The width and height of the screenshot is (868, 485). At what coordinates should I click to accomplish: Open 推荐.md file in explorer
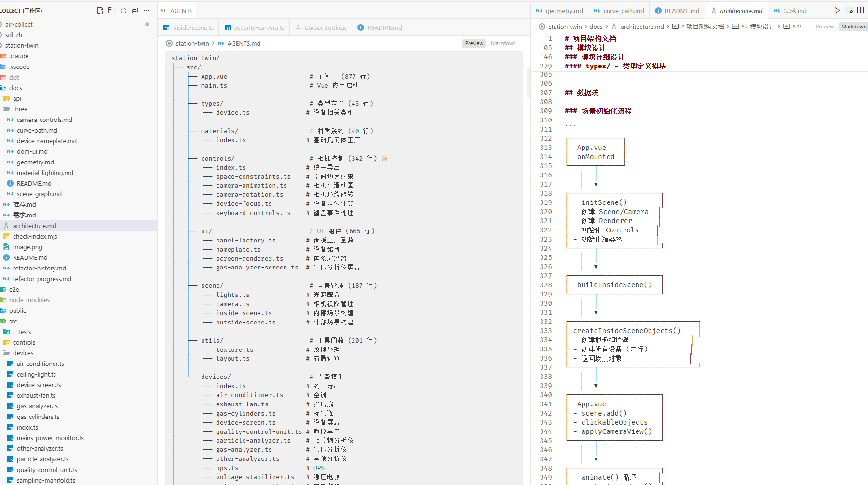[24, 204]
